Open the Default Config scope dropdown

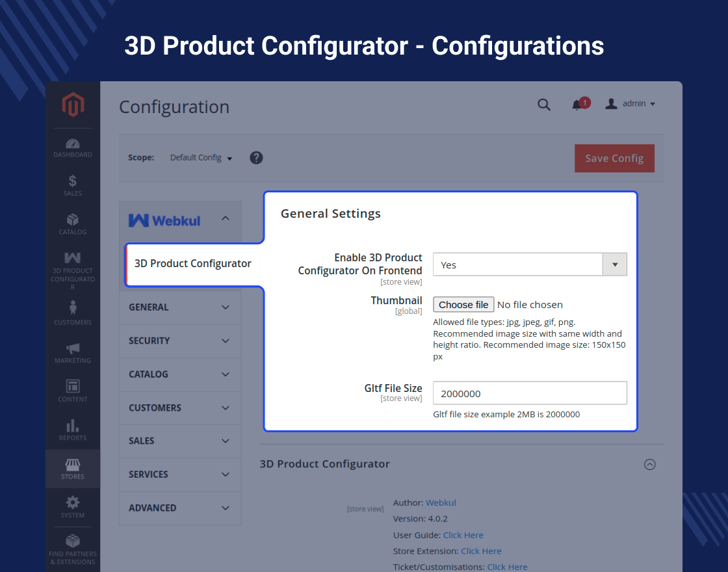pyautogui.click(x=201, y=158)
